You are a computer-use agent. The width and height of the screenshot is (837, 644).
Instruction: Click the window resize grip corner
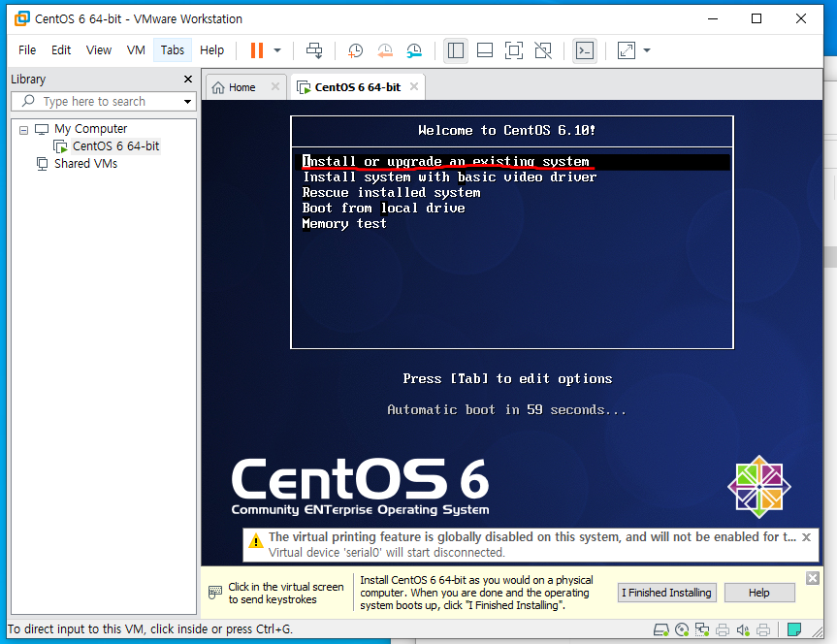click(x=818, y=631)
